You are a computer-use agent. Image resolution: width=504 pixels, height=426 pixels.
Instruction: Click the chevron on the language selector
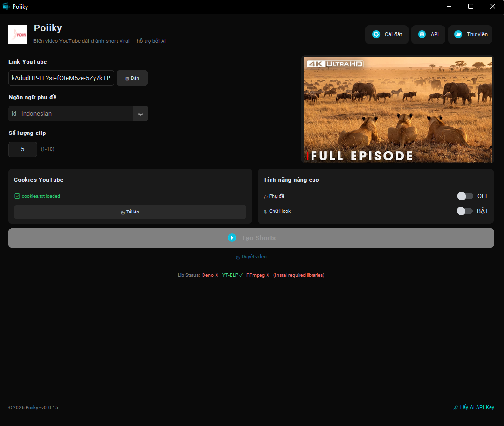click(x=140, y=114)
